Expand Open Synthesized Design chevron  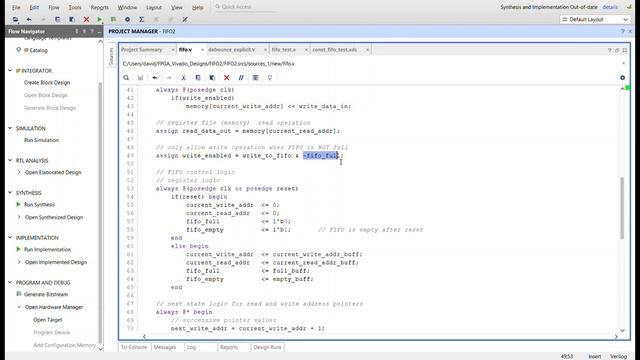19,217
